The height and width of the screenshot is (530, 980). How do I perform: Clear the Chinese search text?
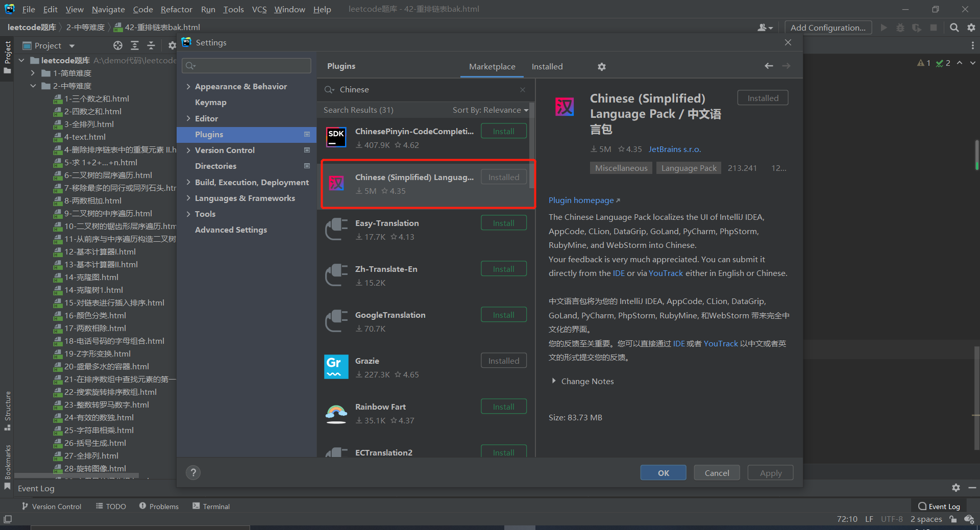(x=523, y=90)
